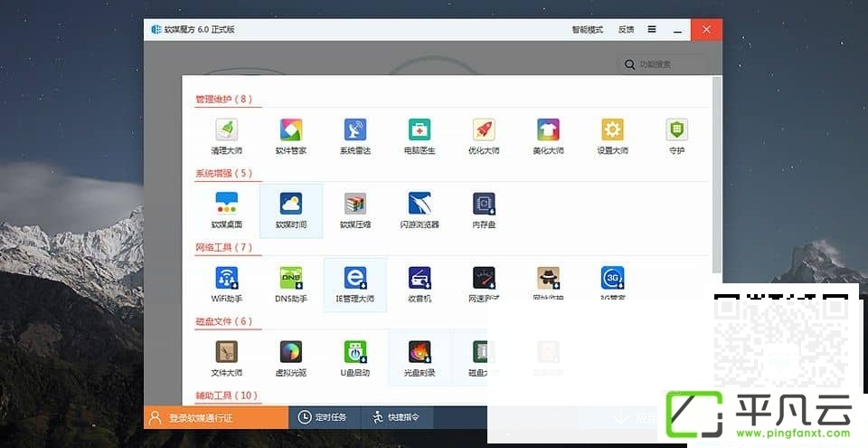Launch 软件管家 software manager
This screenshot has width=868, height=448.
tap(290, 136)
